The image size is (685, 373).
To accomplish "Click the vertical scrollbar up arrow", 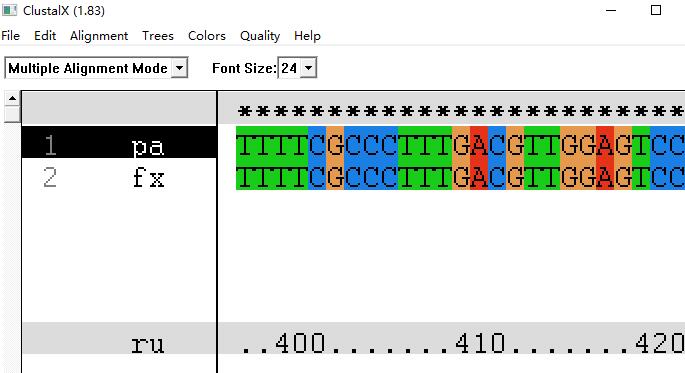I will (x=12, y=98).
